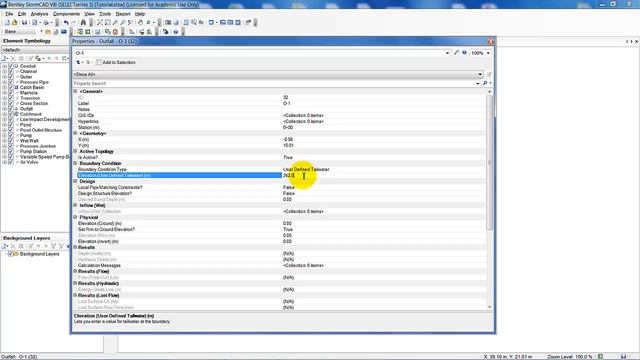Open the Edit menu
This screenshot has height=360, width=640.
22,14
